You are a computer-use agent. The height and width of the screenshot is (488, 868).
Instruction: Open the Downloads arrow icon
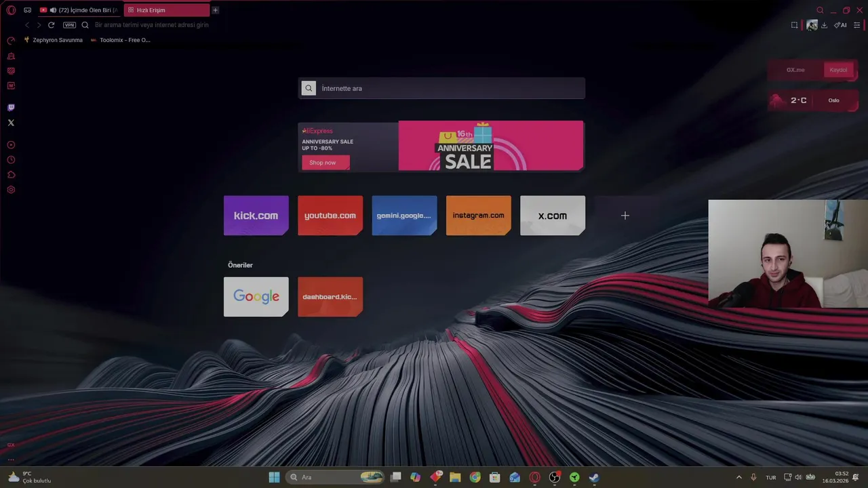[x=824, y=25]
